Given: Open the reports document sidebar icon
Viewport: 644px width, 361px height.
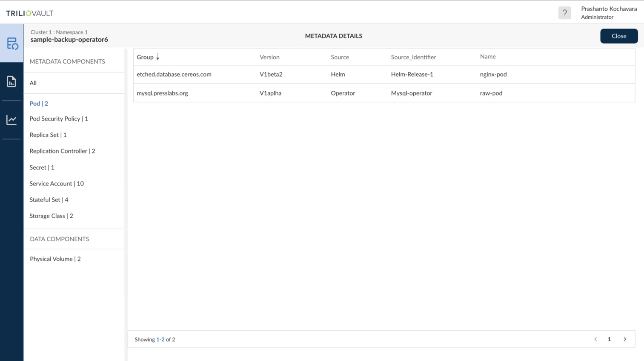Looking at the screenshot, I should coord(11,81).
